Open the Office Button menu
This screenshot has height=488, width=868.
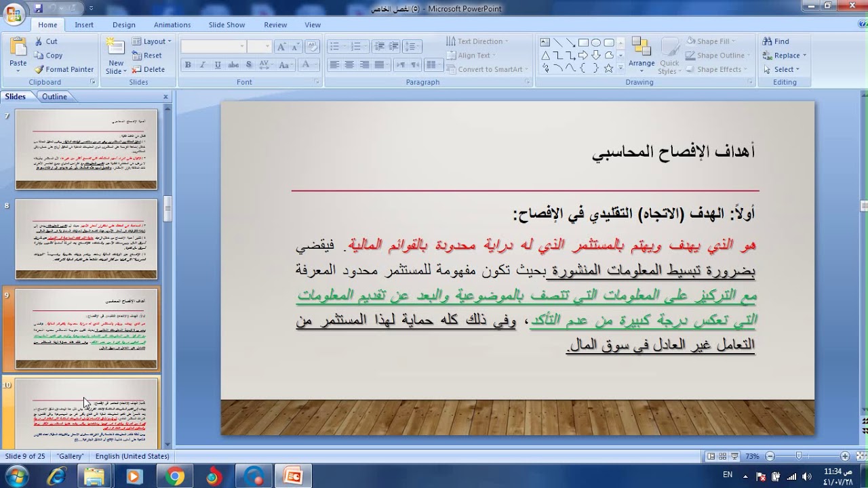[x=14, y=14]
